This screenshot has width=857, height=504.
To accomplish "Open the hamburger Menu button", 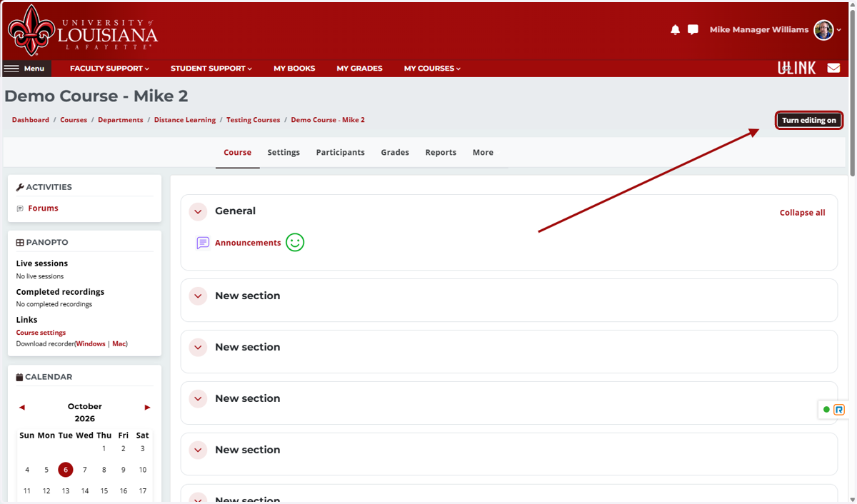I will pos(26,69).
